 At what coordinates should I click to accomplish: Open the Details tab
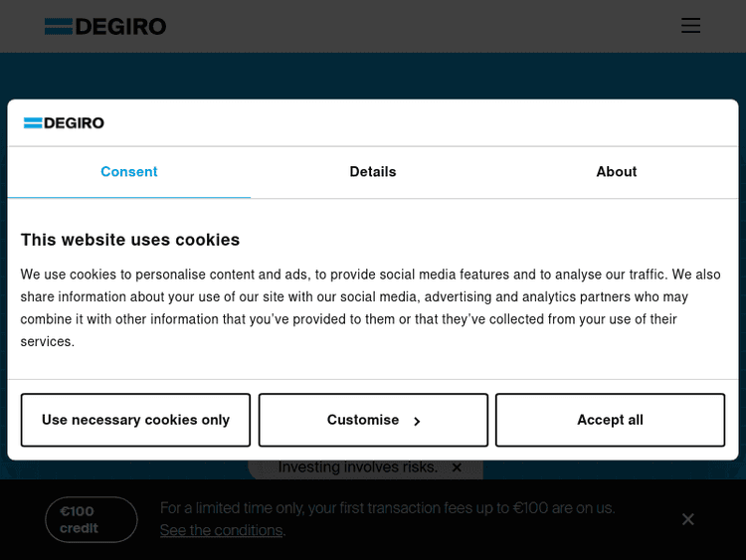[x=373, y=172]
